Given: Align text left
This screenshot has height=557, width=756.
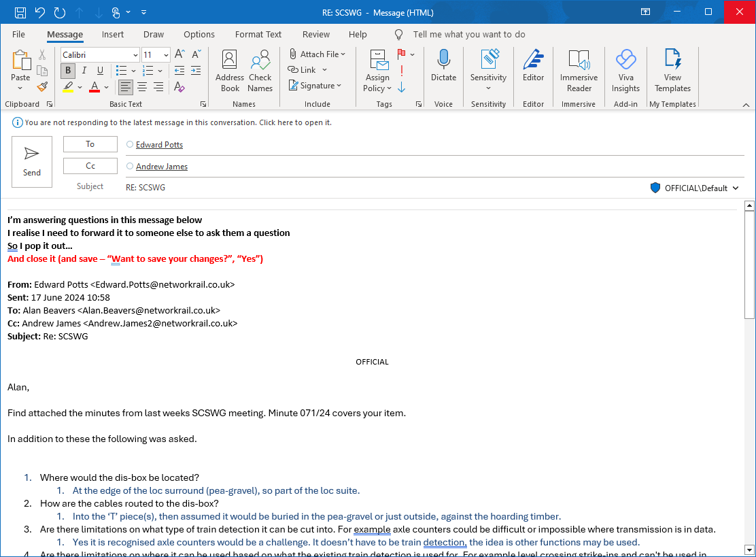Looking at the screenshot, I should [125, 87].
